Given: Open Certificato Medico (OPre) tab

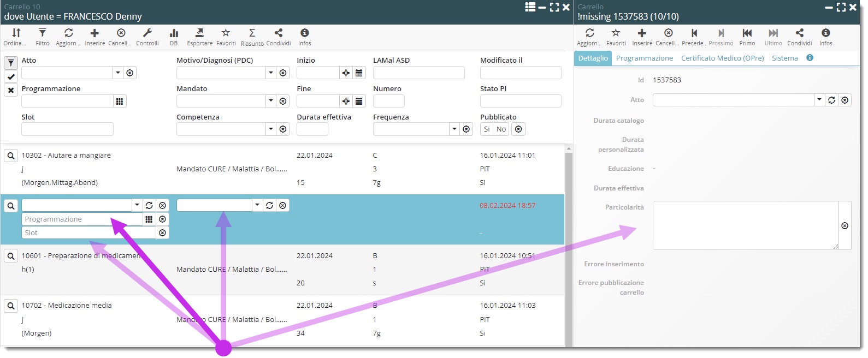Looking at the screenshot, I should pos(722,58).
